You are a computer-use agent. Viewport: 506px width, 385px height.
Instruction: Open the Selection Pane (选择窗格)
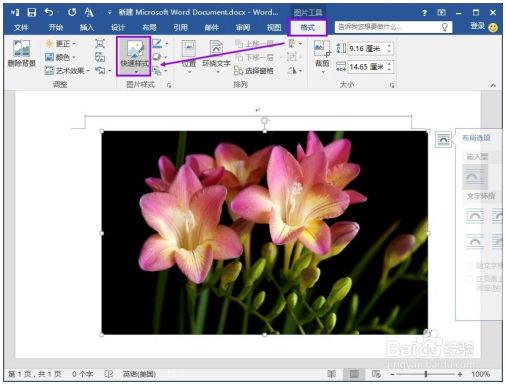254,71
